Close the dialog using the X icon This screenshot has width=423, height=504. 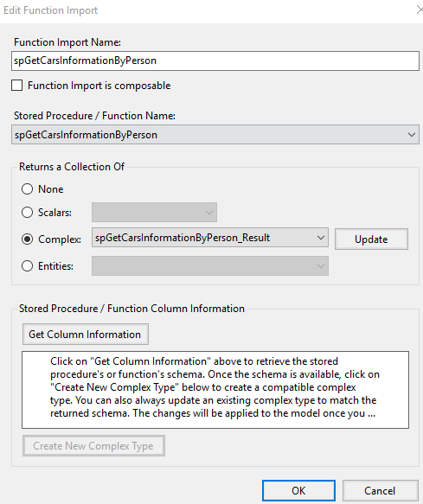click(420, 10)
